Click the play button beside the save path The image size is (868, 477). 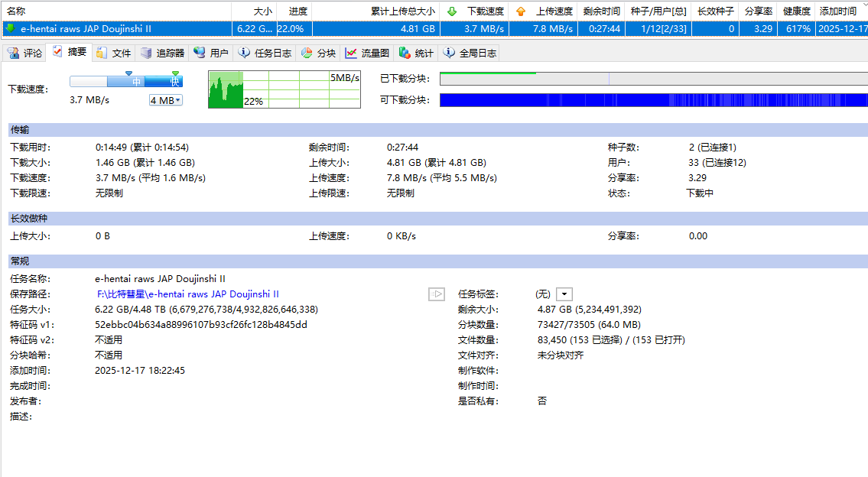pos(437,294)
